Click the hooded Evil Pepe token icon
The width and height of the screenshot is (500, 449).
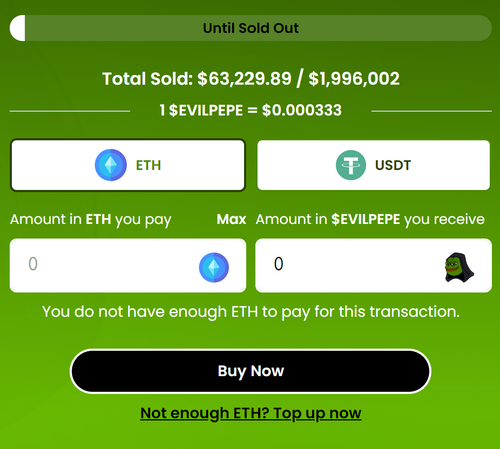pos(459,267)
